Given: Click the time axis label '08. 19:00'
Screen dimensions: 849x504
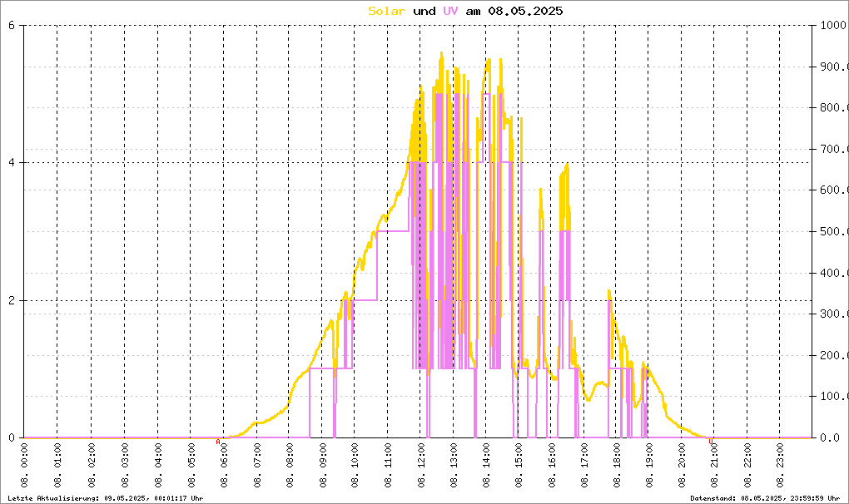Looking at the screenshot, I should [648, 465].
